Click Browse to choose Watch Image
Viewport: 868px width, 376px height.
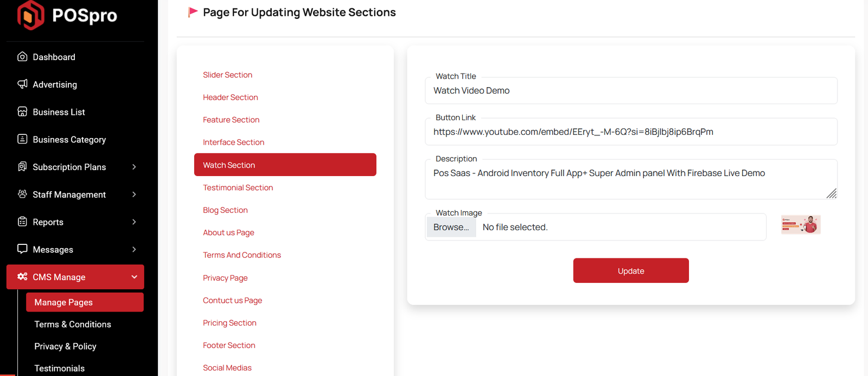[x=451, y=227]
